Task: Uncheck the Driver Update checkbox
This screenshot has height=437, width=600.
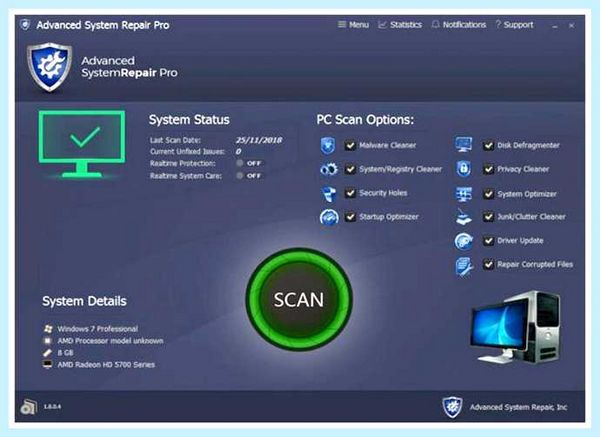Action: point(488,241)
